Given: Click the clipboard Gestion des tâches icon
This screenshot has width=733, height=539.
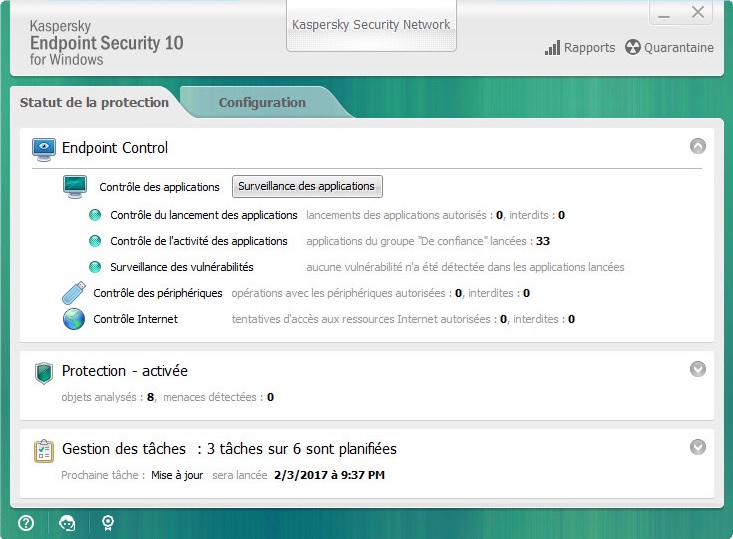Looking at the screenshot, I should tap(44, 451).
